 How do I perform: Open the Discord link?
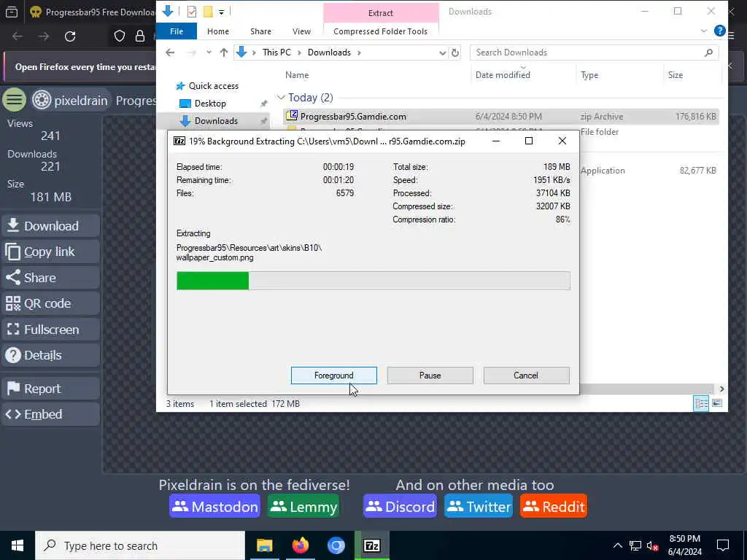pos(400,506)
